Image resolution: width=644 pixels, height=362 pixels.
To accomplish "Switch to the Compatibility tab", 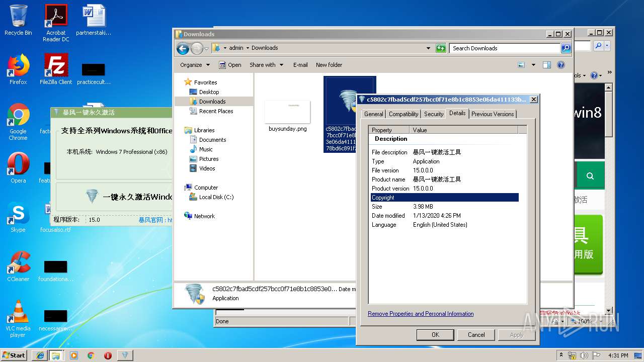I will pyautogui.click(x=404, y=114).
